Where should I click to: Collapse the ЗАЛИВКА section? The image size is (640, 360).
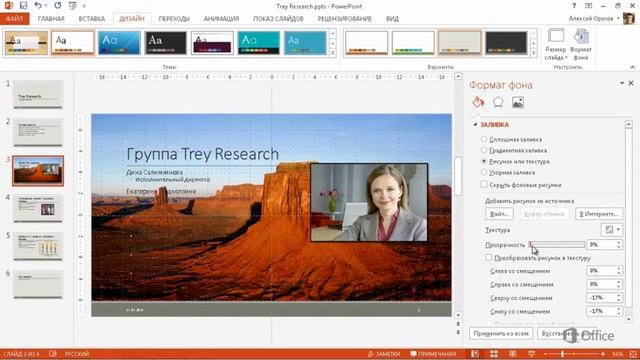(x=476, y=124)
